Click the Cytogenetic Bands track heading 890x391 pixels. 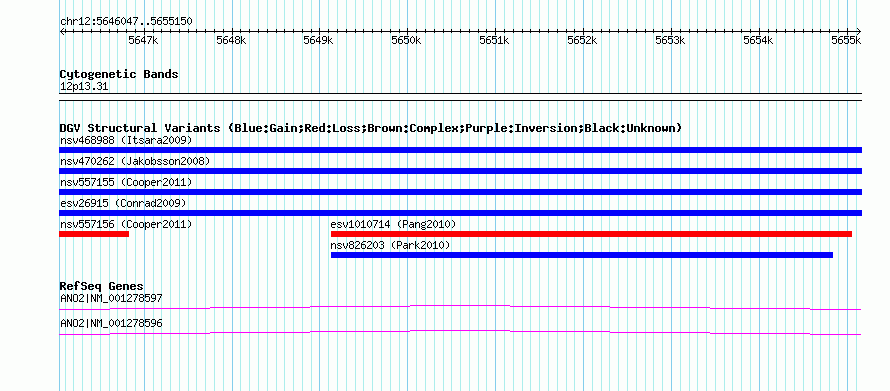[x=119, y=74]
